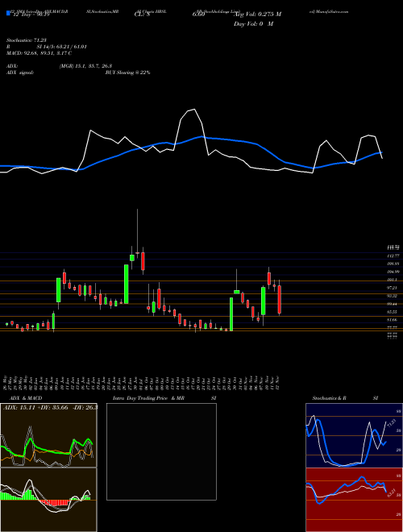The height and width of the screenshot is (532, 403).
Task: Click the 89.44 price axis label
Action: 392,304
